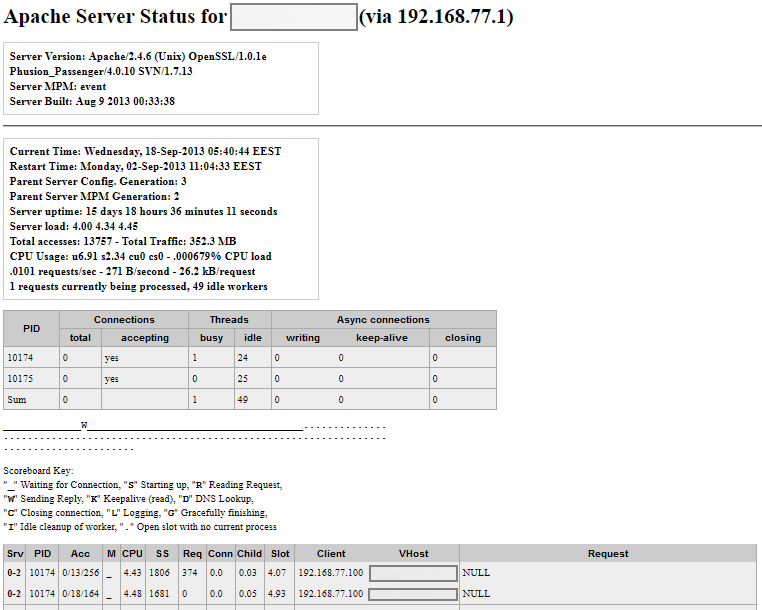This screenshot has width=762, height=610.
Task: Click 'Server load: 4.00 4.34 4.45'
Action: coord(74,227)
